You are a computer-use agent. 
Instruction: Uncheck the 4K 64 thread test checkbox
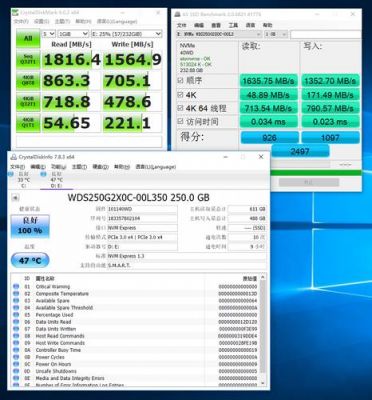[181, 108]
